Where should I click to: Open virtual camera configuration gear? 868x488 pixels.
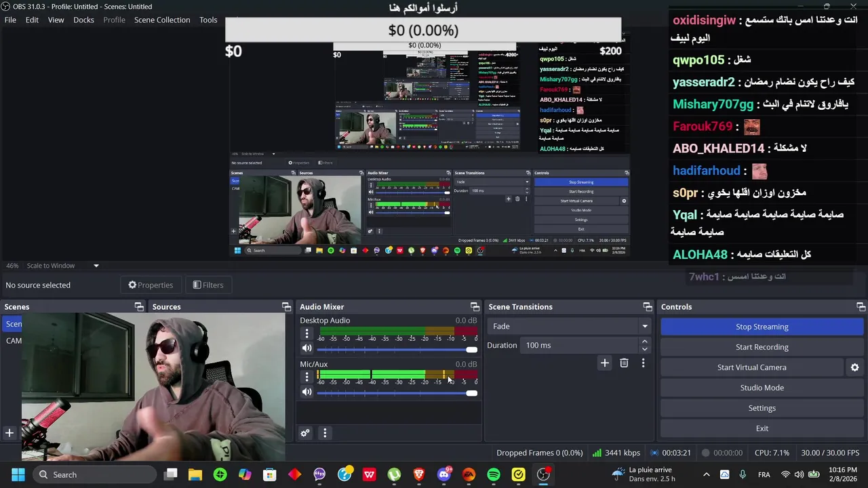click(x=854, y=367)
